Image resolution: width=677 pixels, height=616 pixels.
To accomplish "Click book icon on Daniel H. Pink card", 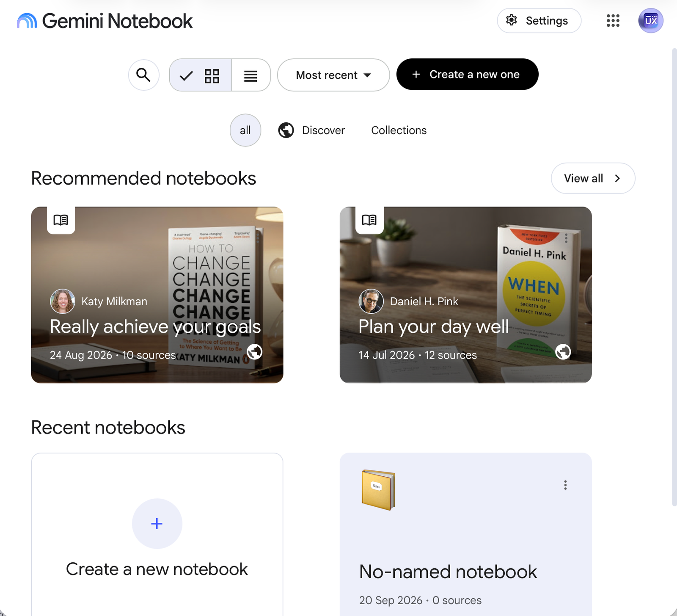I will pos(369,220).
